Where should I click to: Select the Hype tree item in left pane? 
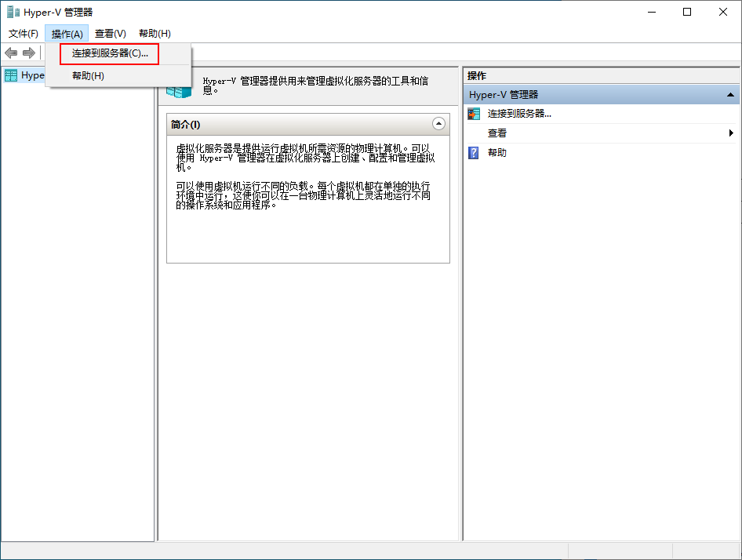33,75
